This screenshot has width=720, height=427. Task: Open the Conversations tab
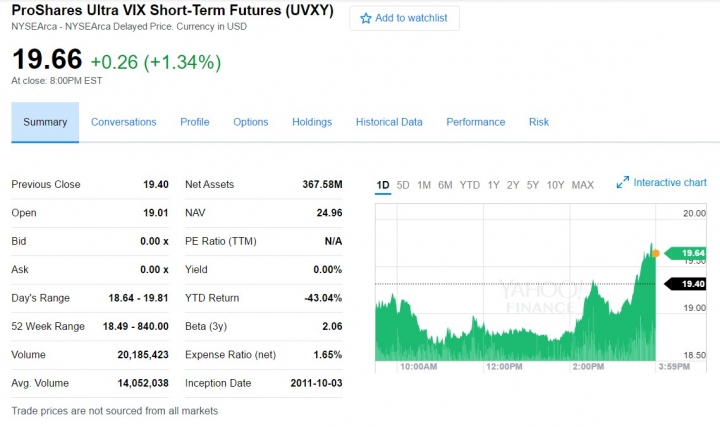coord(124,122)
